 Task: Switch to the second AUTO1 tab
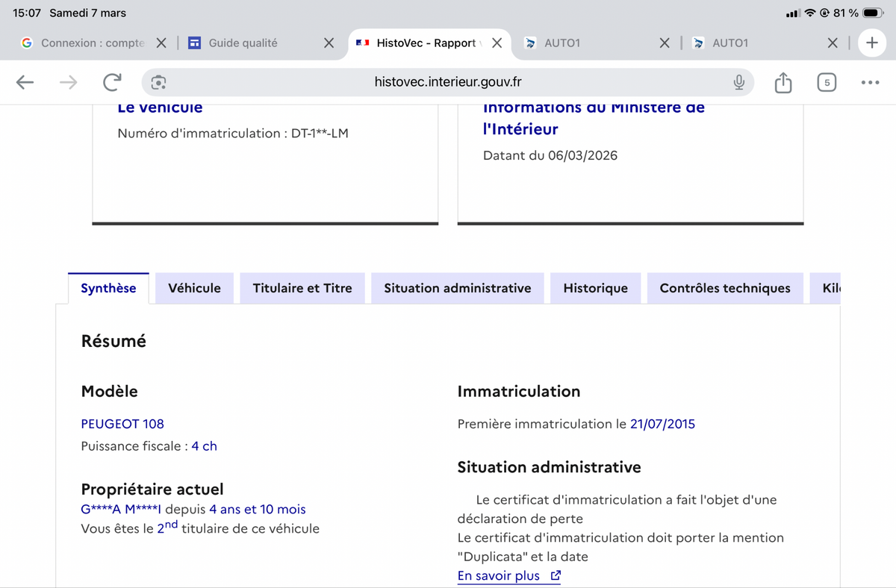click(x=729, y=43)
